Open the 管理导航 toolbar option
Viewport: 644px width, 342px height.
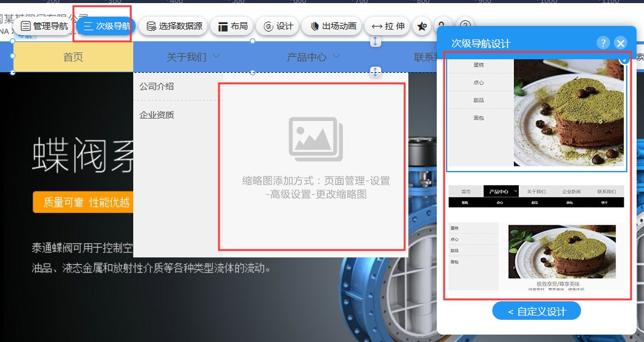click(x=44, y=27)
